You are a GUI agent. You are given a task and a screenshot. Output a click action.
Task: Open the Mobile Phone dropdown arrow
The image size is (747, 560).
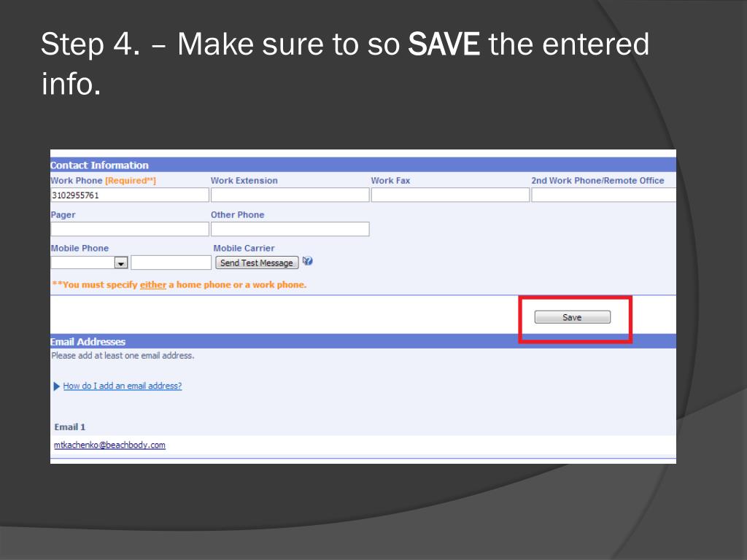121,262
